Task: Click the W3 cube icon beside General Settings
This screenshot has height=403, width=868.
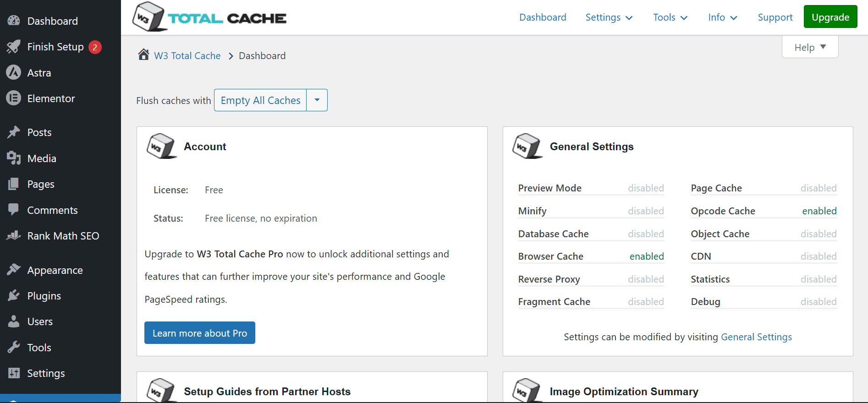Action: click(527, 147)
